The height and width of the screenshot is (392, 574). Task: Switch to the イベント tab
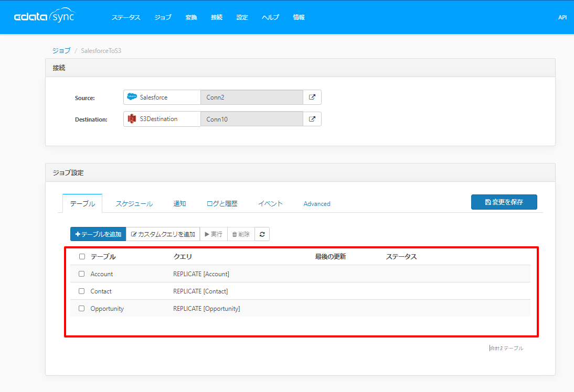click(x=271, y=204)
